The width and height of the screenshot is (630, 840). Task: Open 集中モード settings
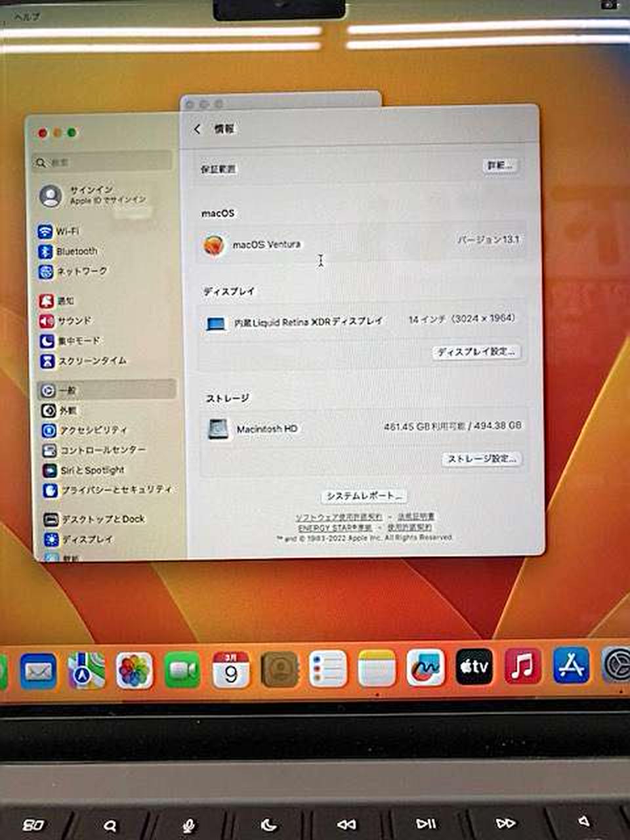point(77,341)
